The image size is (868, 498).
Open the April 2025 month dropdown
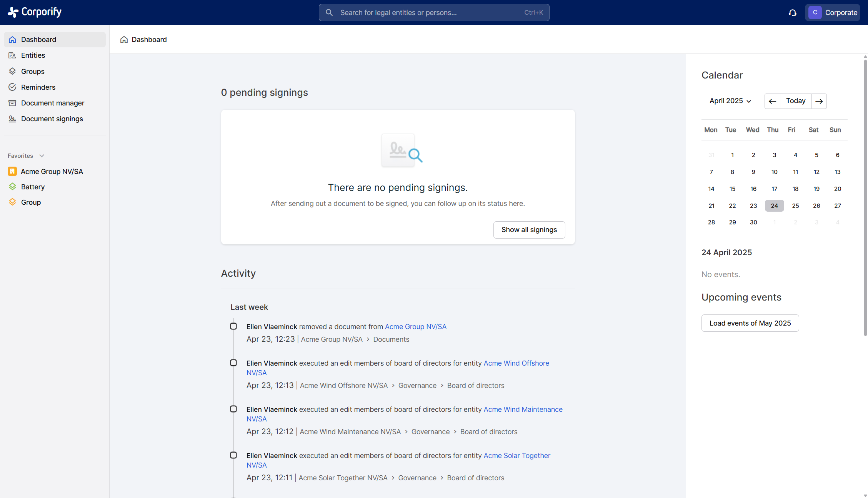point(730,101)
